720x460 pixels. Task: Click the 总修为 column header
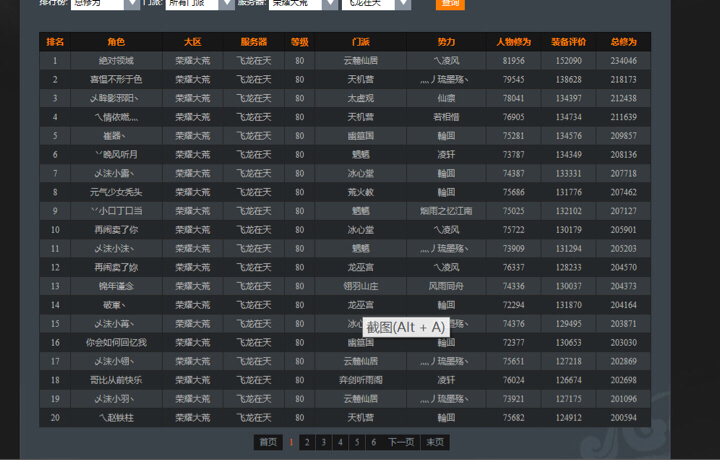624,42
